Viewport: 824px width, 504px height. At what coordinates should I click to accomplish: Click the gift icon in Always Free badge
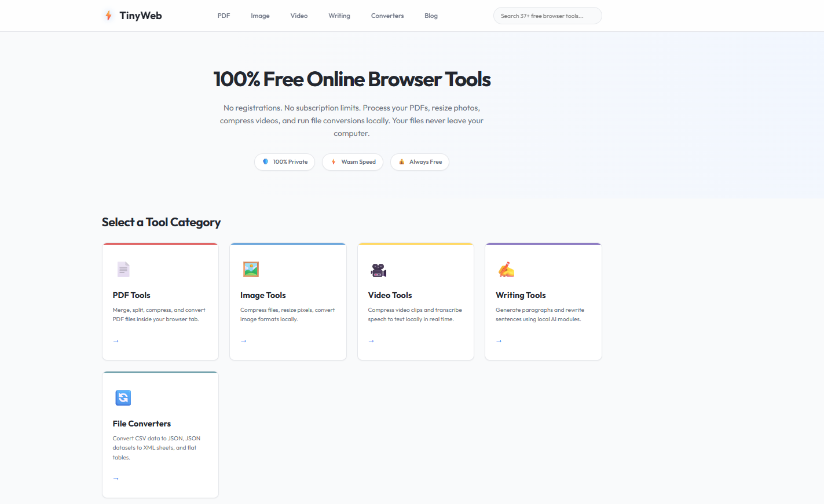tap(401, 162)
